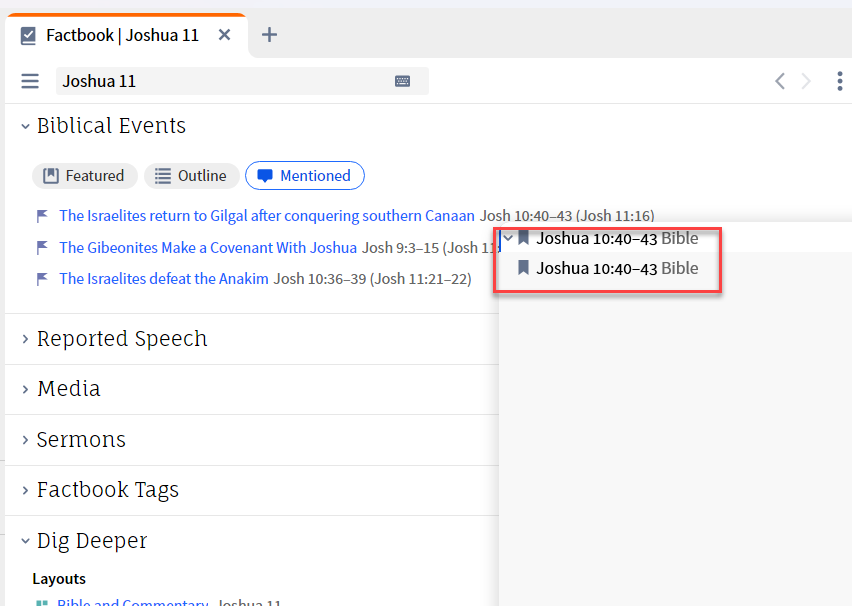Click the Josh 11:16 reference link
852x606 pixels.
(619, 215)
